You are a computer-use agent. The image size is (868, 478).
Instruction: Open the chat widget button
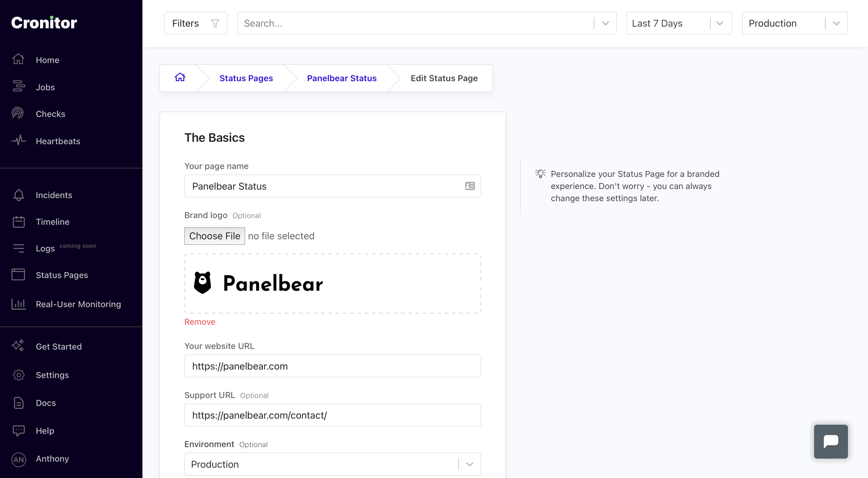click(831, 441)
